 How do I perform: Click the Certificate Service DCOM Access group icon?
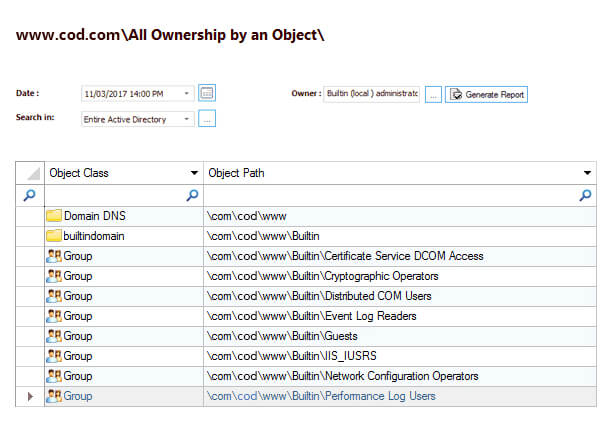(x=54, y=256)
